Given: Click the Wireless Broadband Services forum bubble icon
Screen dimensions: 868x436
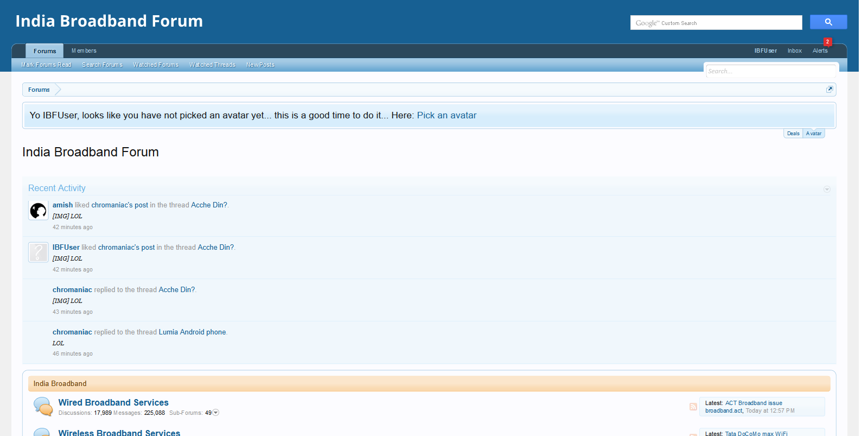Looking at the screenshot, I should pyautogui.click(x=43, y=432).
